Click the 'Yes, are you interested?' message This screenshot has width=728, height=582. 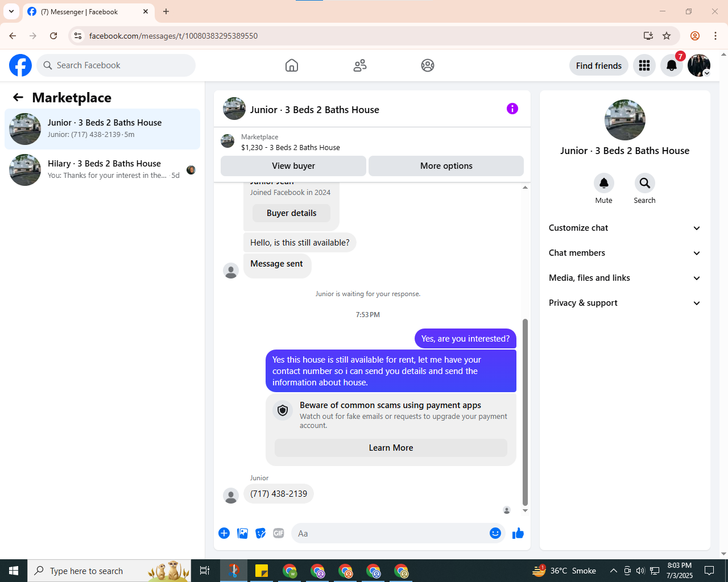point(465,339)
